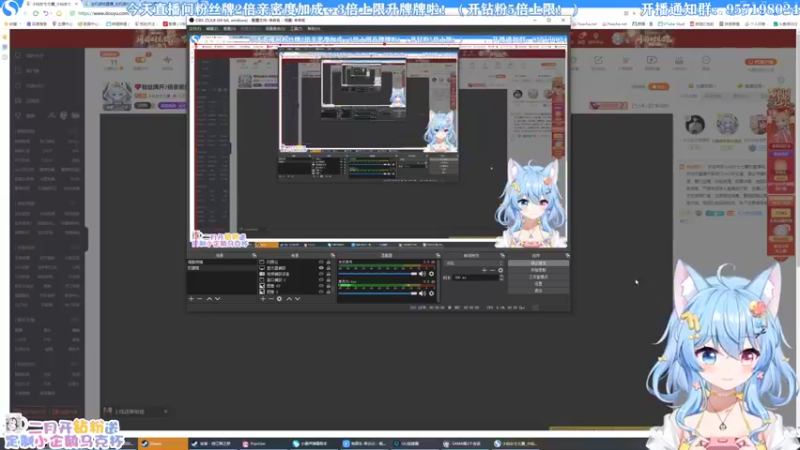The width and height of the screenshot is (800, 450).
Task: Move selected source down in list
Action: pyautogui.click(x=297, y=298)
